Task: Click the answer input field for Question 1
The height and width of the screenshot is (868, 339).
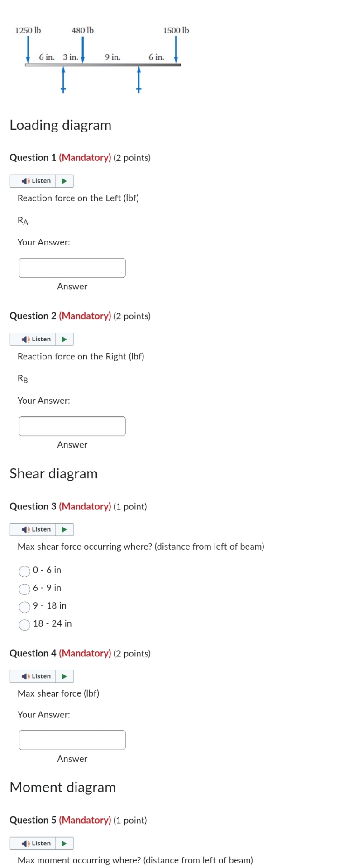Action: (72, 268)
